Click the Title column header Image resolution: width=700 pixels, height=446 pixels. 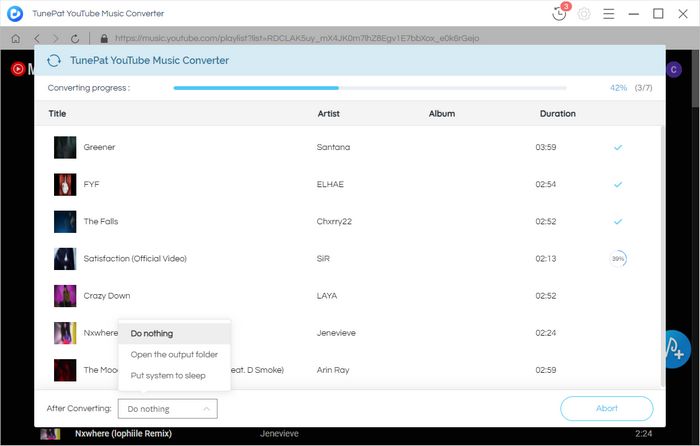pos(57,113)
